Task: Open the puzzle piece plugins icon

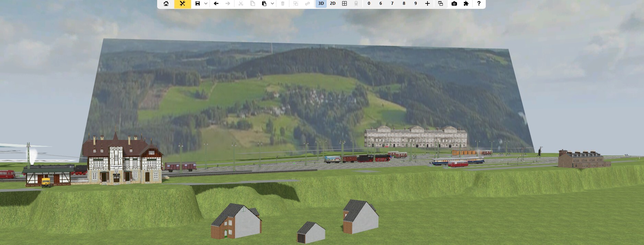Action: [x=466, y=4]
